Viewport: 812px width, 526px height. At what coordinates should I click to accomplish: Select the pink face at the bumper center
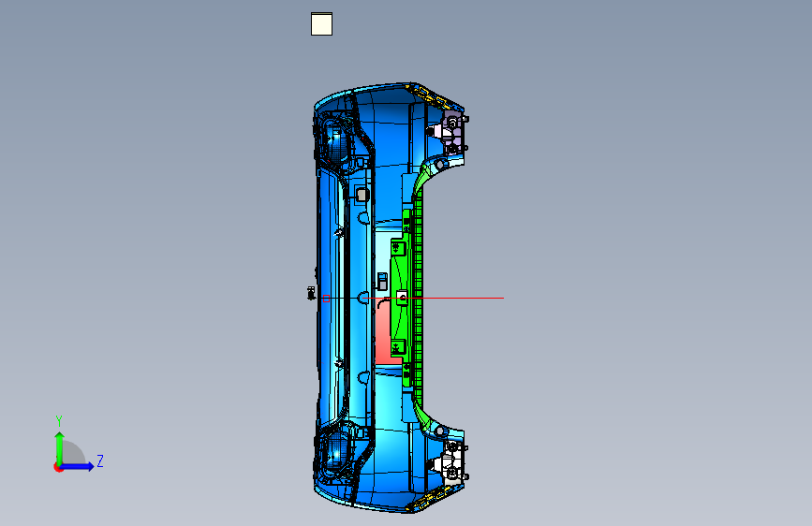pos(382,333)
